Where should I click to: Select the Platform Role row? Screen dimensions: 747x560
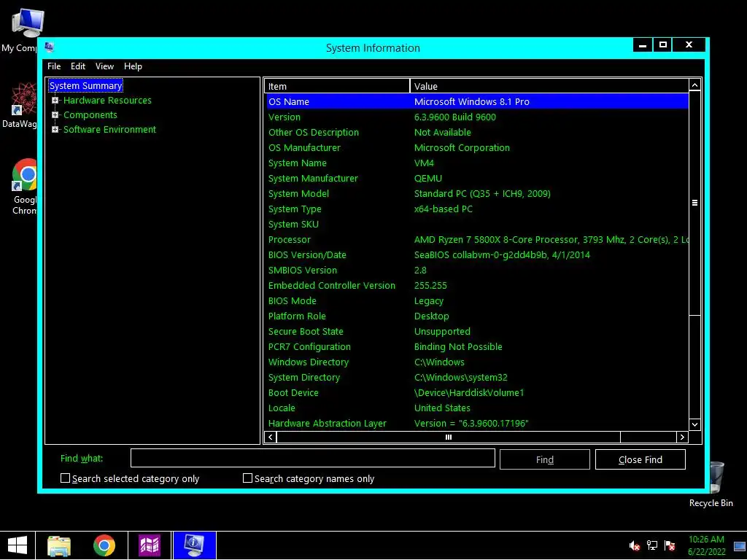[x=477, y=316]
